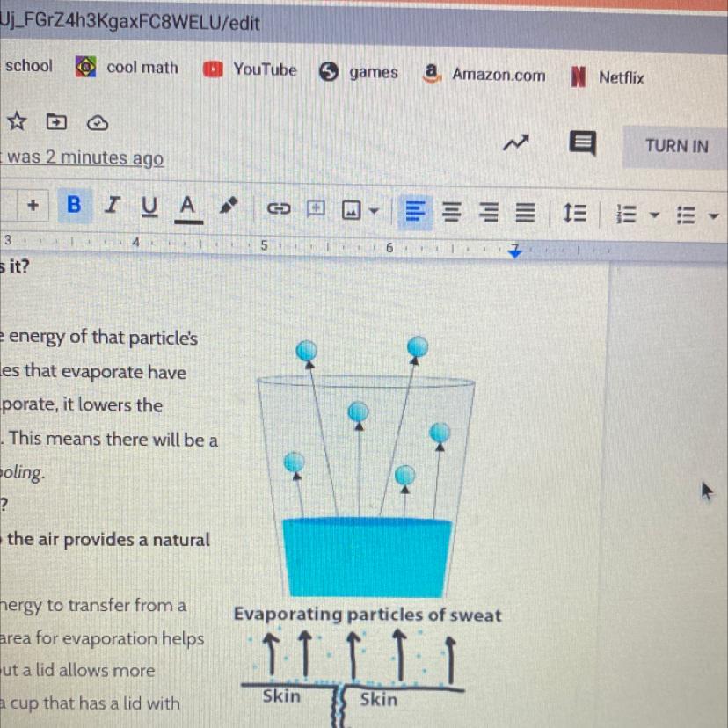The width and height of the screenshot is (728, 728).
Task: Expand the numbered list dropdown arrow
Action: tap(654, 215)
